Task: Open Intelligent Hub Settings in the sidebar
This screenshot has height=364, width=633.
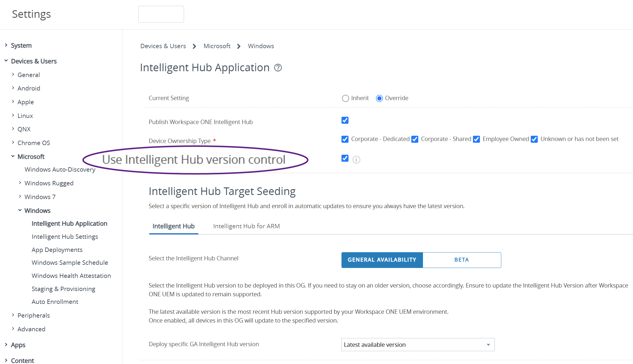Action: point(65,236)
